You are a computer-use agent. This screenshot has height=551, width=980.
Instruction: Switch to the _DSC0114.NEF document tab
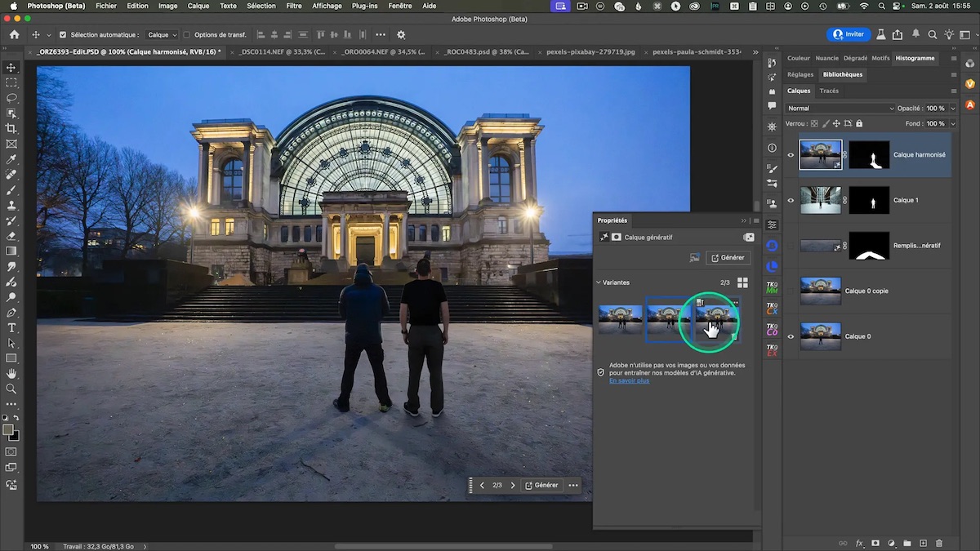[x=283, y=51]
